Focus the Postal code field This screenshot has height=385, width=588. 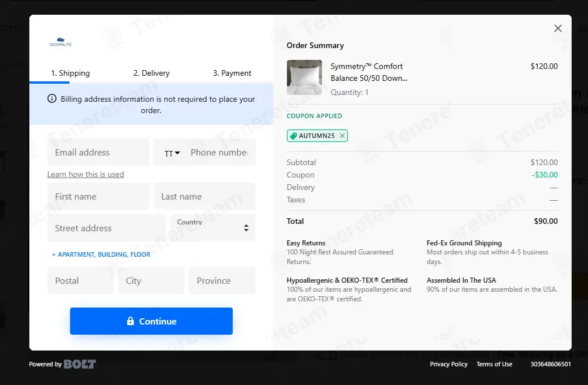click(x=80, y=280)
